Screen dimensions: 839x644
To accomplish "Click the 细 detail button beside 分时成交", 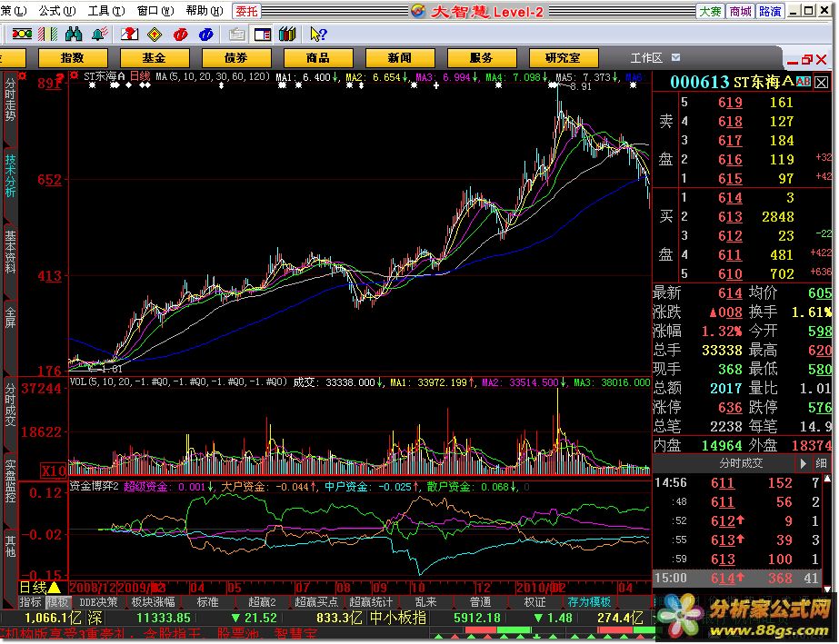I will 822,463.
